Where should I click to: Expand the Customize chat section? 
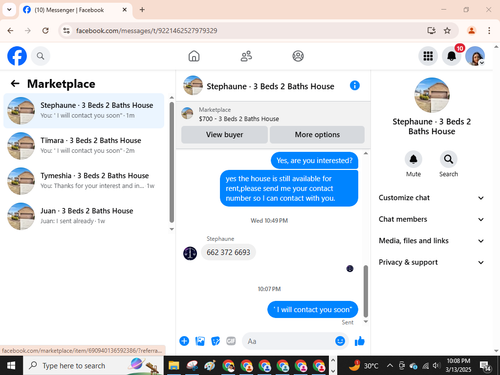(x=431, y=198)
